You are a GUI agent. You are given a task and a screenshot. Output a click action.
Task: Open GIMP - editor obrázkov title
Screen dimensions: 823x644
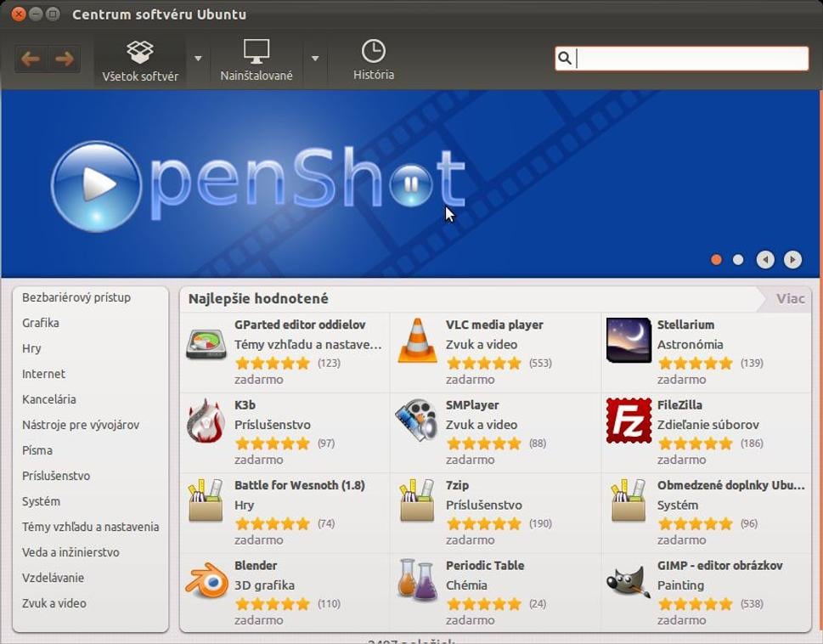tap(719, 566)
